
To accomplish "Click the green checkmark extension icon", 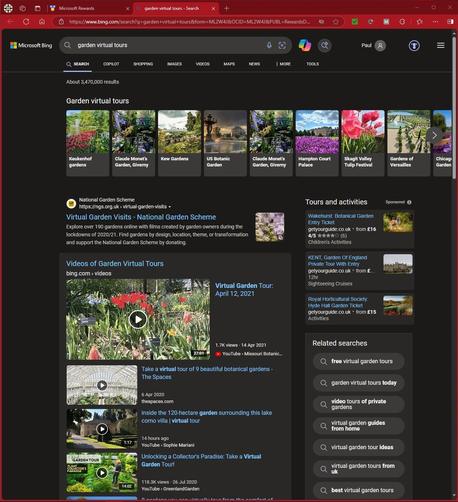I will [x=355, y=22].
